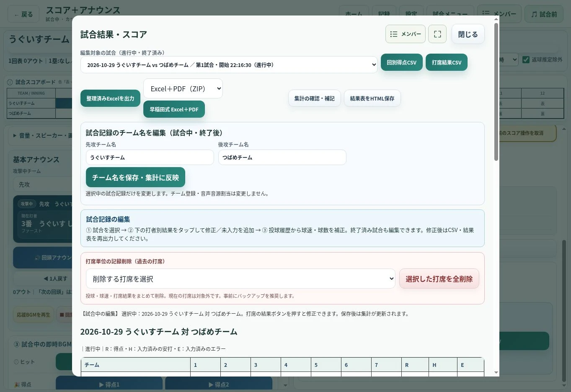Viewport: 571px width, 392px height.
Task: Click column header チーム in score table
Action: point(136,365)
